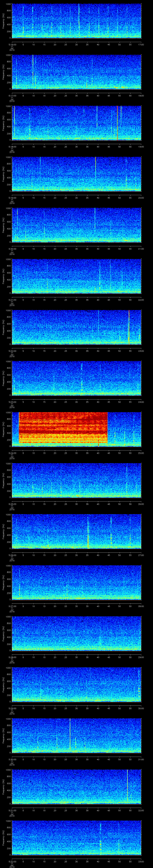Select the 5:28:00 start time label
The width and height of the screenshot is (153, 868).
[12, 657]
